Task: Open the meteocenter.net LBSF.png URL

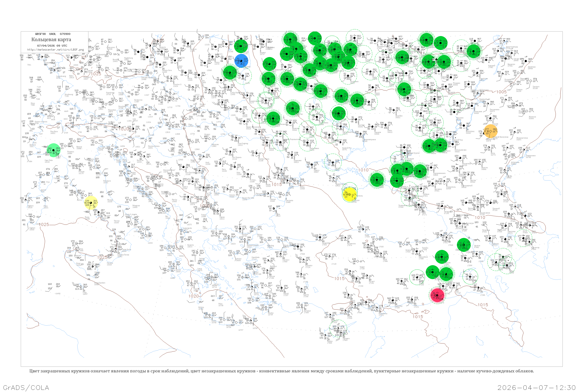Action: tap(55, 50)
